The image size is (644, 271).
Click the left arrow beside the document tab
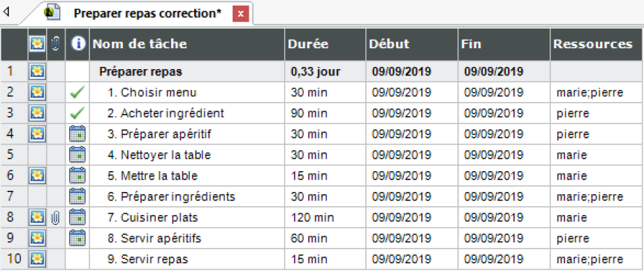(6, 12)
